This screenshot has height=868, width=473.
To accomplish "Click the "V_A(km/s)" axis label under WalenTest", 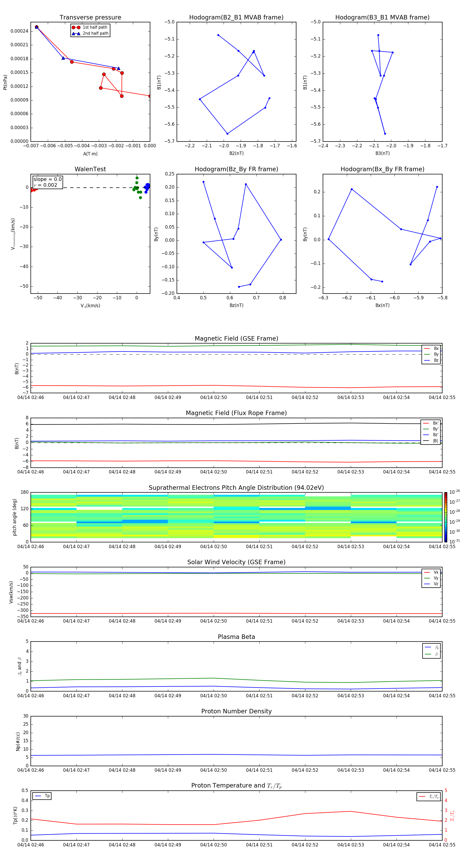I will [x=90, y=306].
